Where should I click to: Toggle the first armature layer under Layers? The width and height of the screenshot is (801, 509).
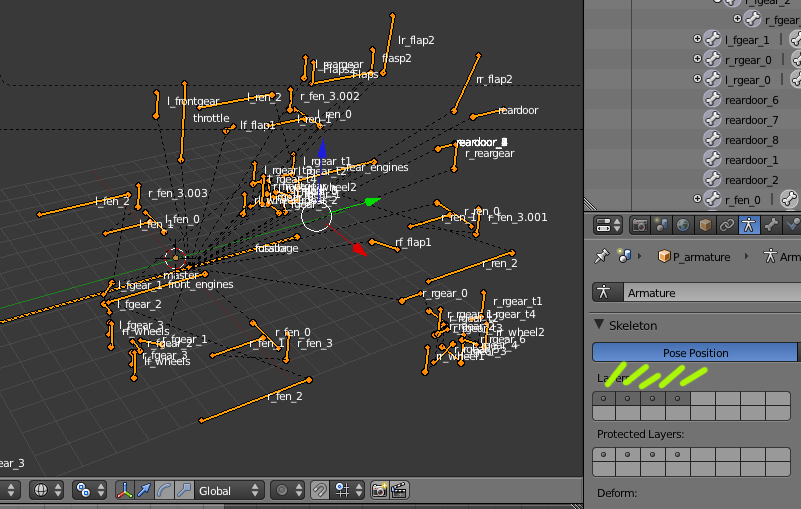[604, 399]
